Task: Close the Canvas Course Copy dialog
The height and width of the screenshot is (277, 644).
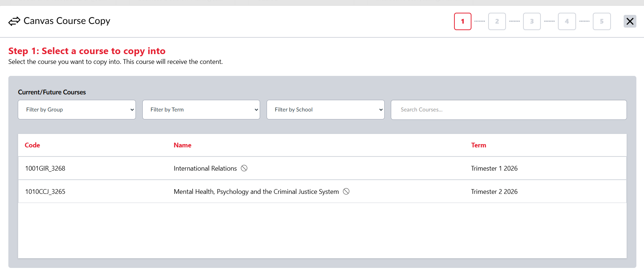Action: (x=630, y=21)
